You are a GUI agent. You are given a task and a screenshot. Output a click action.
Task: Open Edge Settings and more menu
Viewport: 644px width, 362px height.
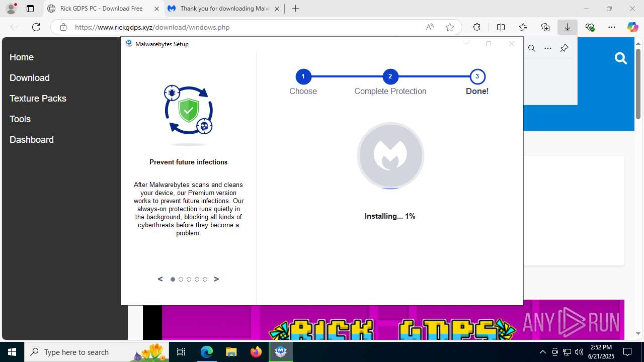612,27
